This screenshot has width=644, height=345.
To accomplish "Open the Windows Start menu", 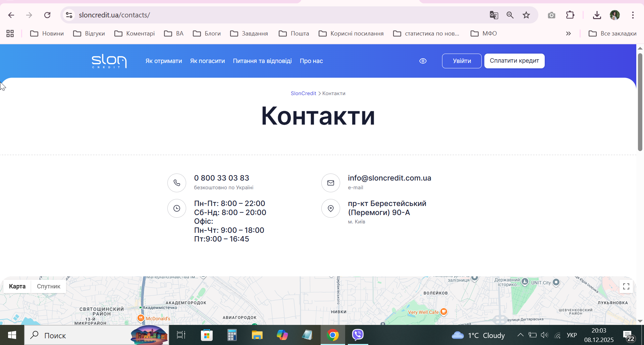I will pyautogui.click(x=12, y=335).
